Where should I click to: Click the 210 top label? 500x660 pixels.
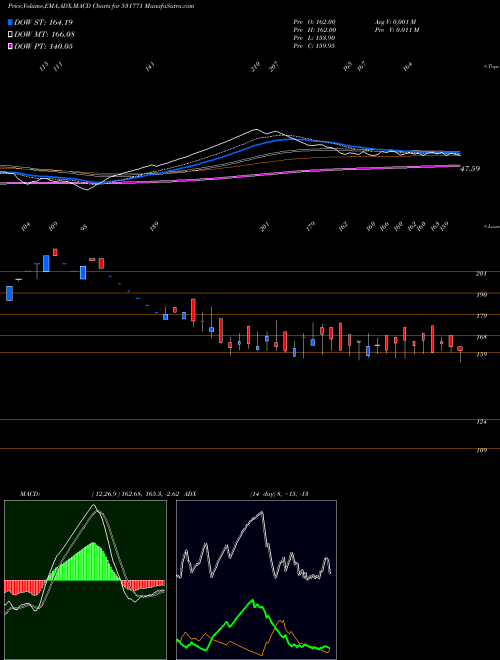(255, 67)
